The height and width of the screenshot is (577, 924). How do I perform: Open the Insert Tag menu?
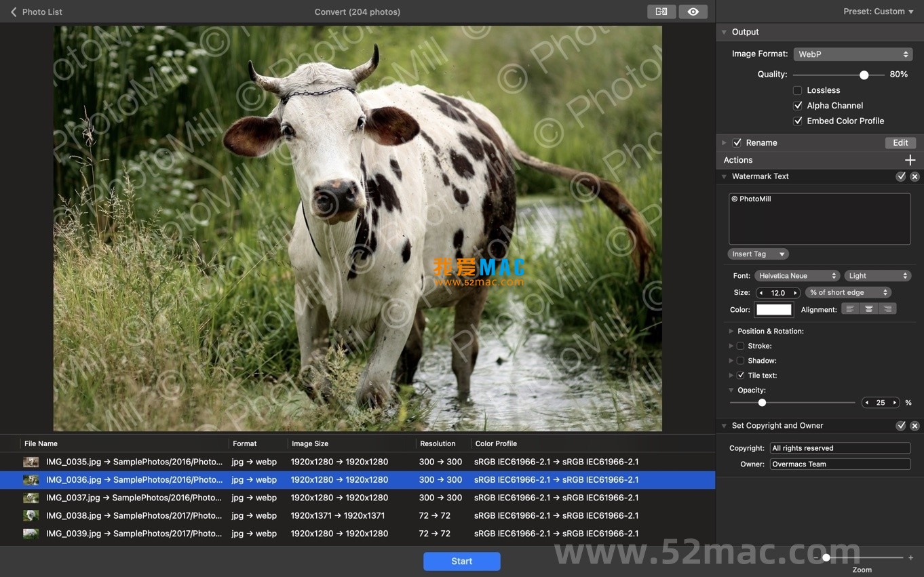point(757,254)
